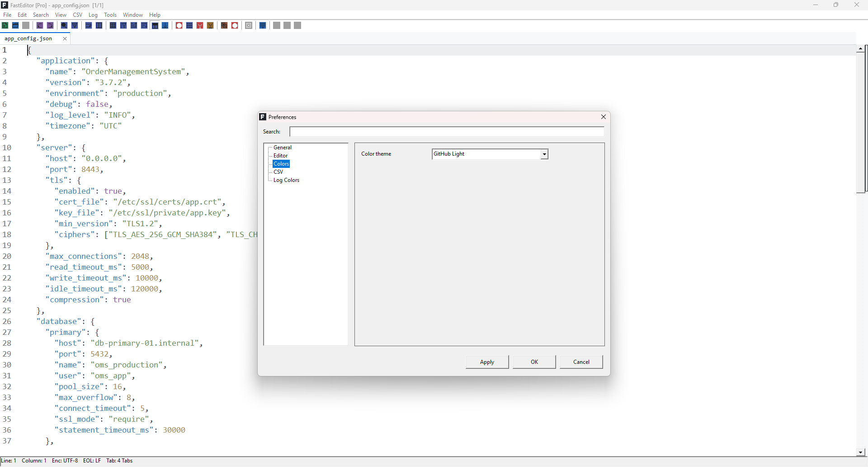Open the Window menu
Image resolution: width=868 pixels, height=467 pixels.
click(133, 15)
